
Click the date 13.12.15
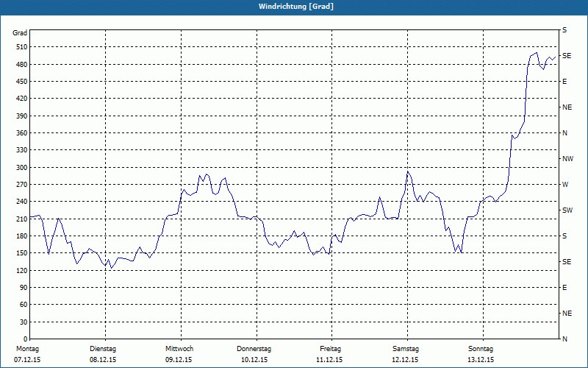pos(481,360)
